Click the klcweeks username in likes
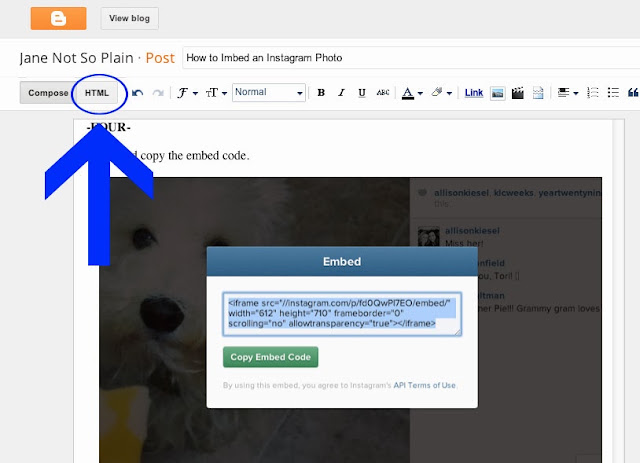This screenshot has height=463, width=640. (x=513, y=193)
